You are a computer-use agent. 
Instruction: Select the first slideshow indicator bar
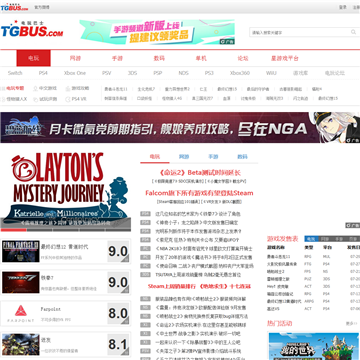pos(13,230)
